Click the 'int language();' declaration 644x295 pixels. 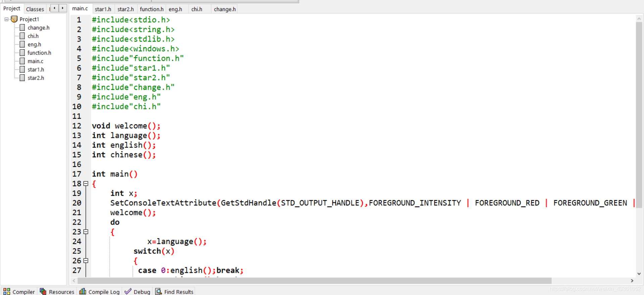(x=126, y=135)
